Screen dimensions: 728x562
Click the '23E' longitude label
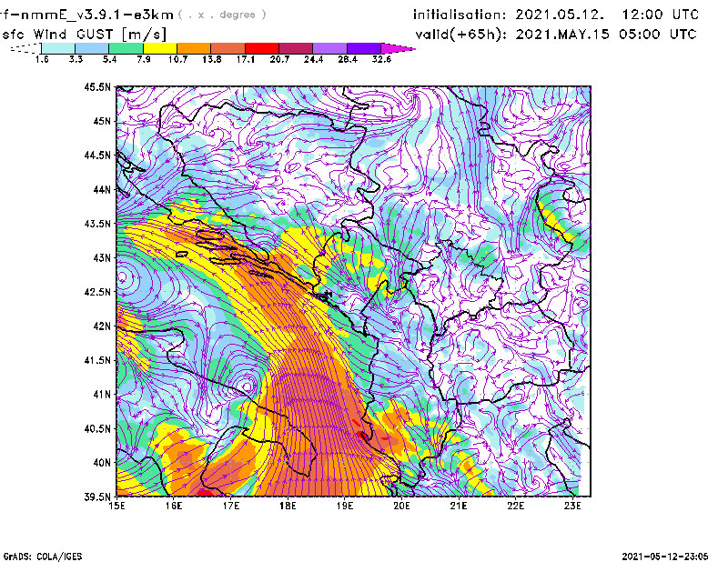coord(573,506)
